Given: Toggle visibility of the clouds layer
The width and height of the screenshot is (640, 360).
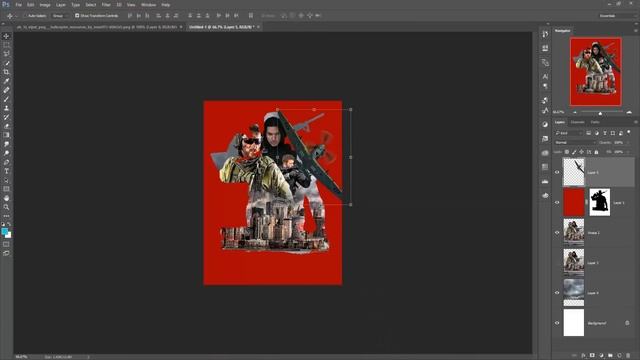Looking at the screenshot, I should pyautogui.click(x=557, y=293).
